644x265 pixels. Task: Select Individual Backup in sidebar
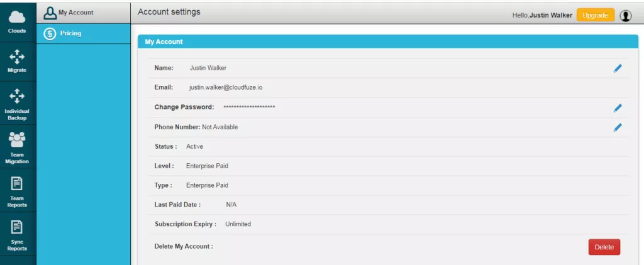(x=17, y=104)
